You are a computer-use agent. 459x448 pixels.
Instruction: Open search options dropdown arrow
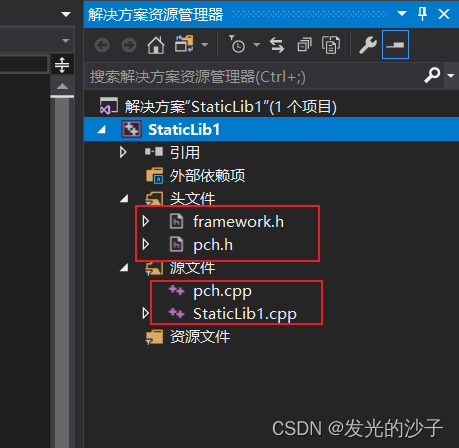pos(451,76)
